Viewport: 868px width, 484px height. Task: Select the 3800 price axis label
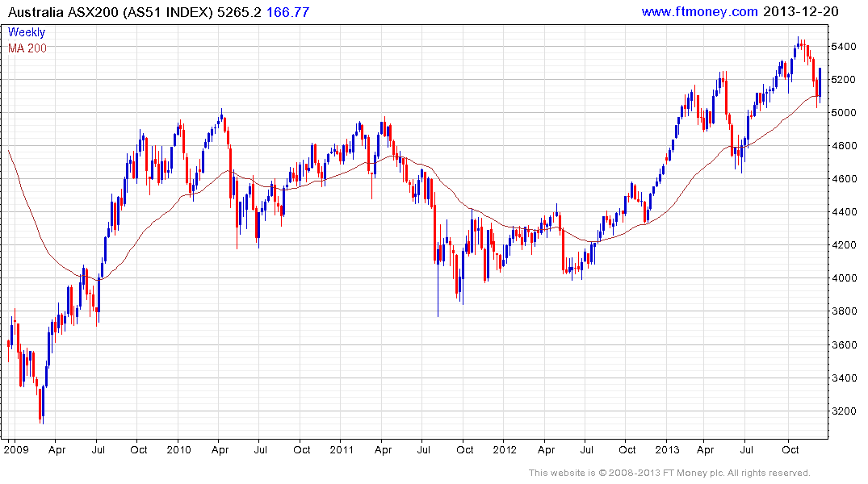point(844,311)
